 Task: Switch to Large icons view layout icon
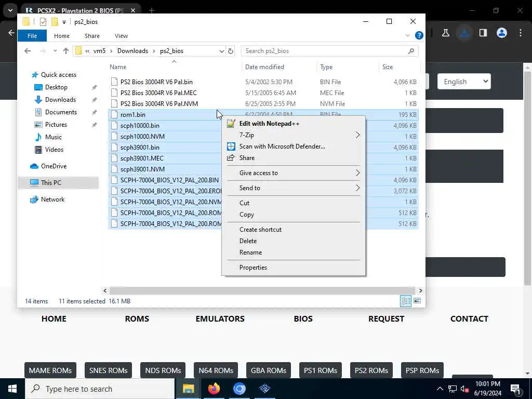[x=417, y=301]
